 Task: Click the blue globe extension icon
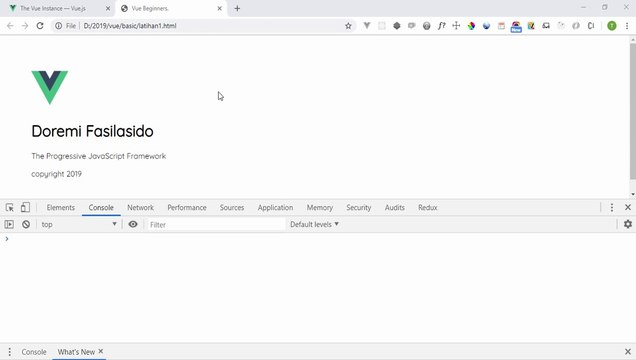coord(486,26)
